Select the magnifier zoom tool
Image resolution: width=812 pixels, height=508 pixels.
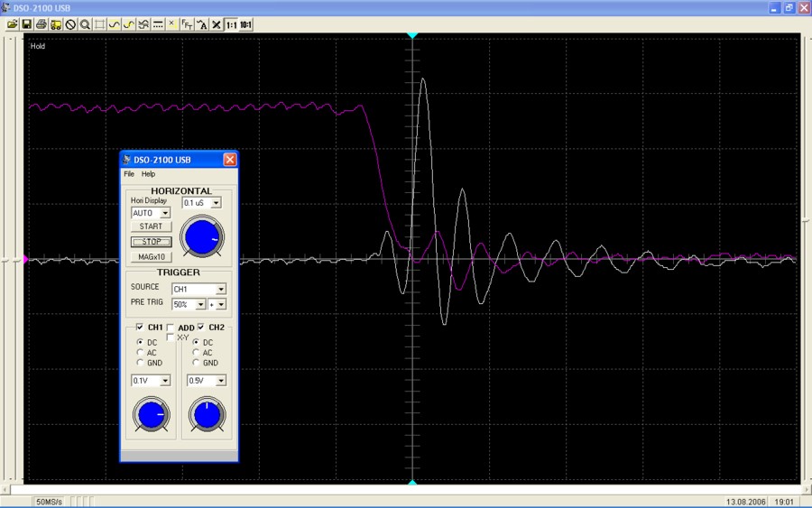tap(85, 24)
